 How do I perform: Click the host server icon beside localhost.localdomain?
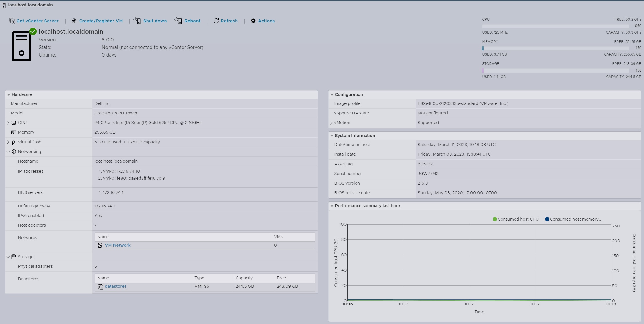coord(22,45)
